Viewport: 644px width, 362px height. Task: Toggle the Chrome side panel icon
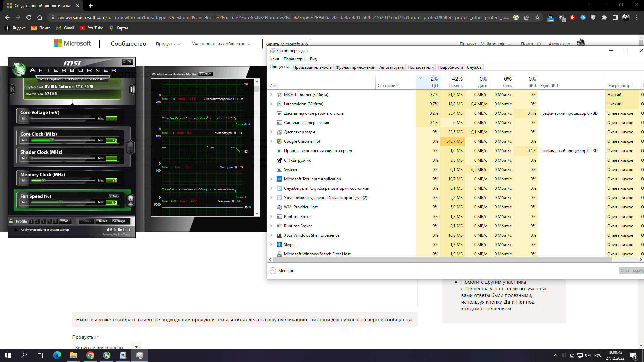(615, 17)
